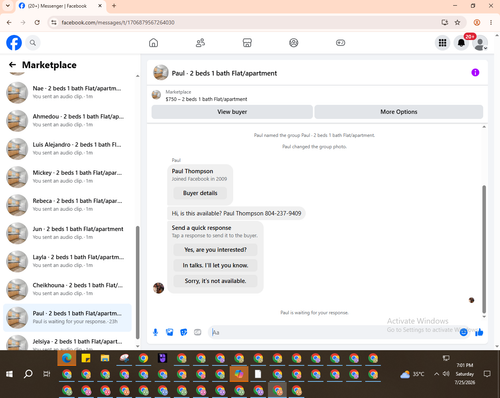Viewport: 500px width, 398px height.
Task: Open the Cheikhouna conversation
Action: (x=67, y=289)
